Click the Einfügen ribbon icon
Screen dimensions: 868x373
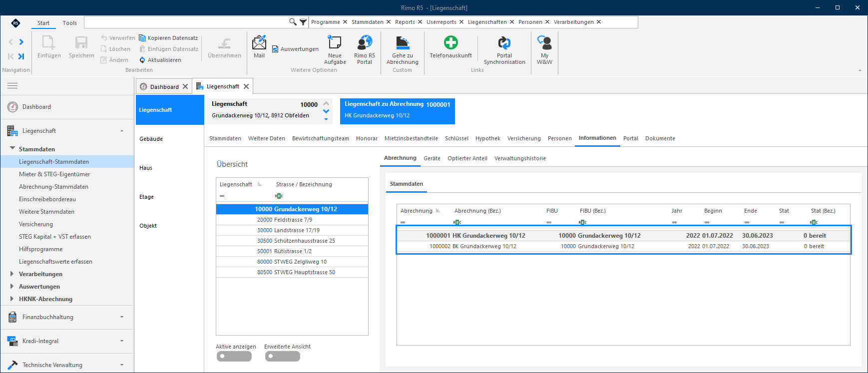pos(49,43)
